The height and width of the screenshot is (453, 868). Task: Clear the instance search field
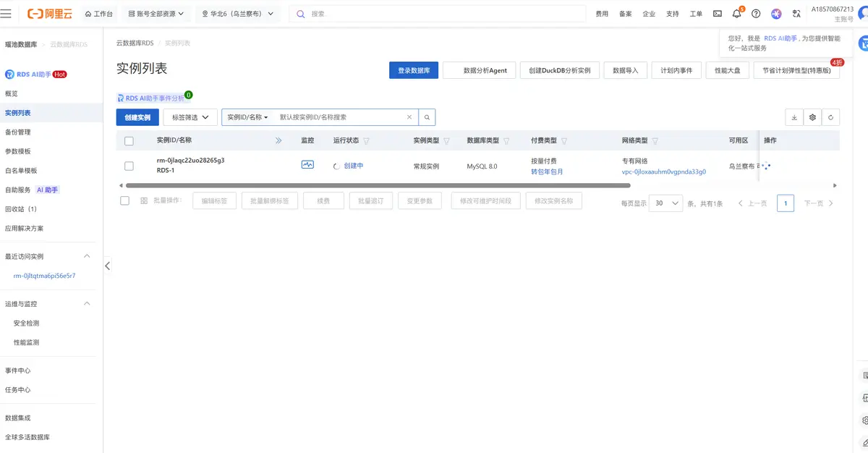pos(409,117)
